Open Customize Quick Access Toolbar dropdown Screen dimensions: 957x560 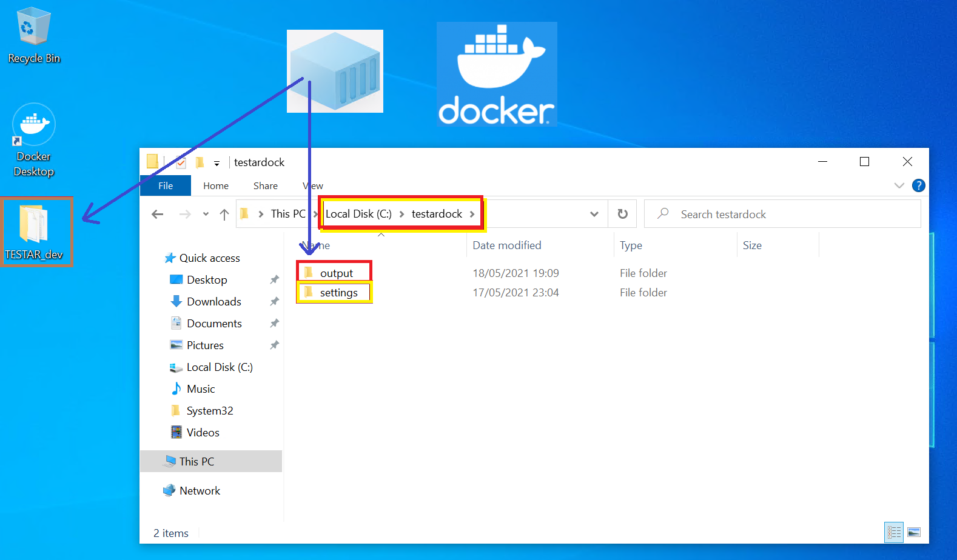pos(217,163)
